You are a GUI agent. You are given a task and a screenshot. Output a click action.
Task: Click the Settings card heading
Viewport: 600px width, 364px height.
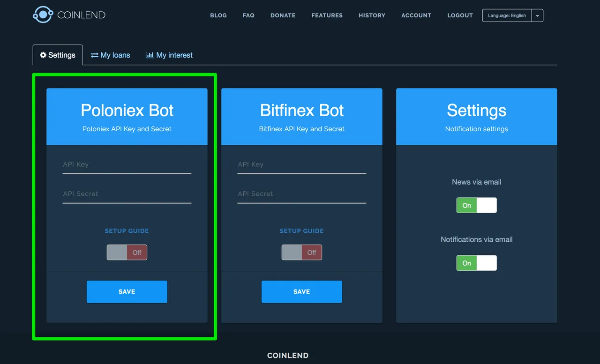click(477, 111)
